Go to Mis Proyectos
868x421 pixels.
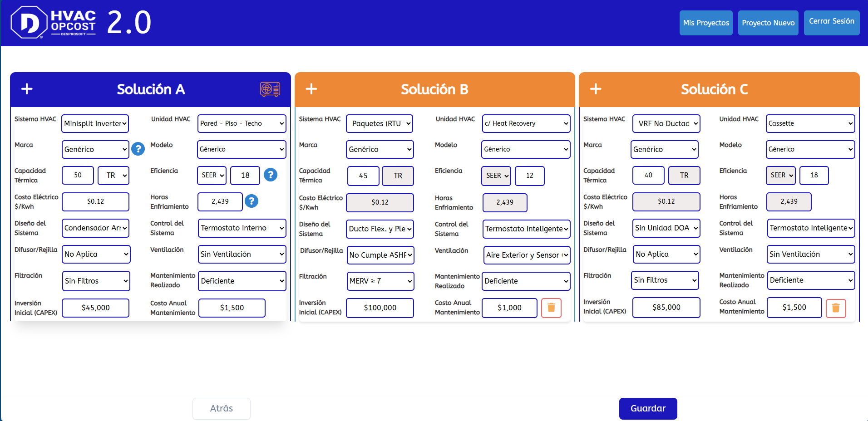(x=706, y=23)
